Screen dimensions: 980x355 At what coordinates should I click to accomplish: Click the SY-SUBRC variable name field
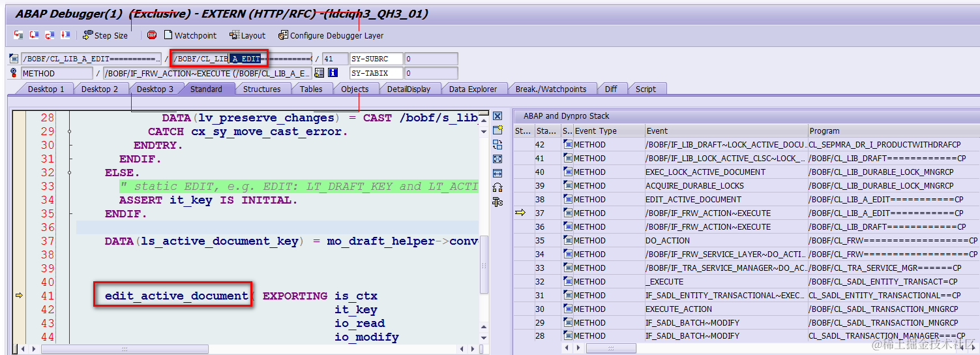(376, 59)
